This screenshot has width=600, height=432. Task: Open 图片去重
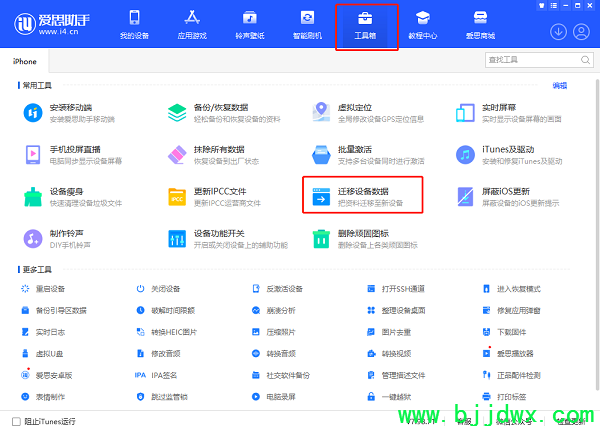(x=389, y=332)
